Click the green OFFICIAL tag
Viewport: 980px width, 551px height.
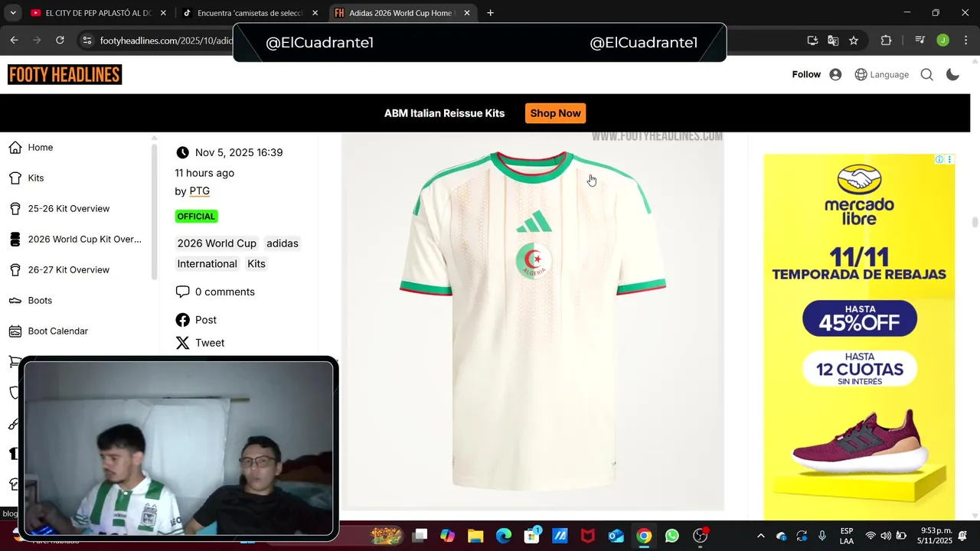click(x=196, y=217)
